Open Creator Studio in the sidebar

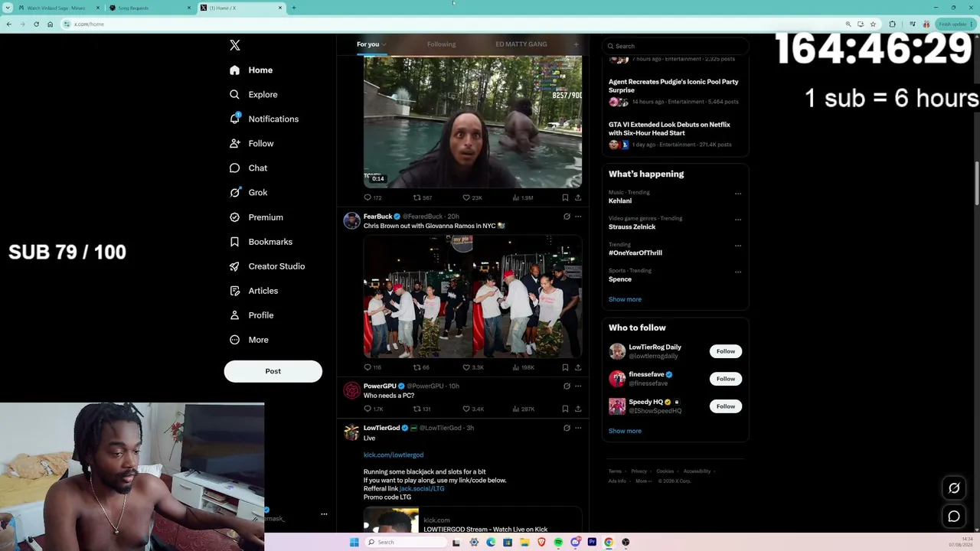point(267,266)
